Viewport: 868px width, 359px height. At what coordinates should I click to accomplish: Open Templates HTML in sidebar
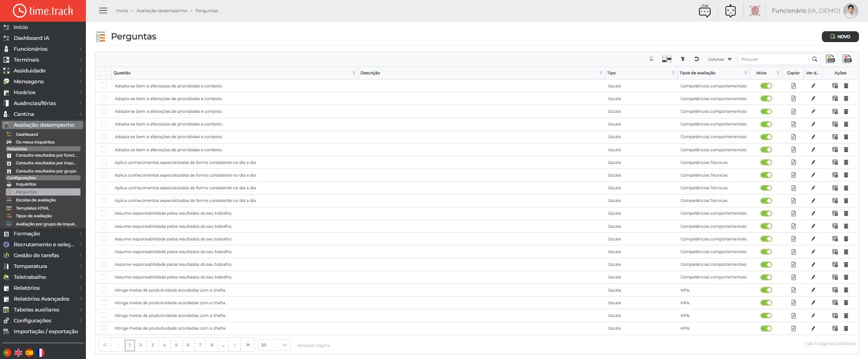(33, 208)
